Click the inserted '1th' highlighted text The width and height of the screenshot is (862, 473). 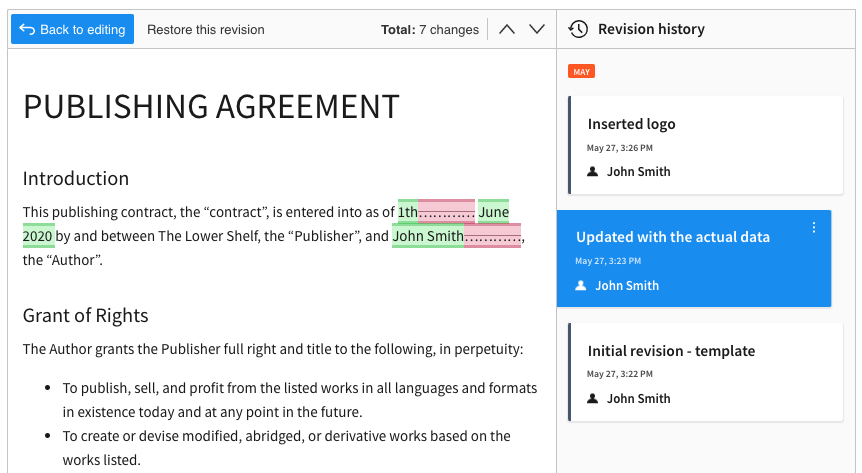click(407, 212)
